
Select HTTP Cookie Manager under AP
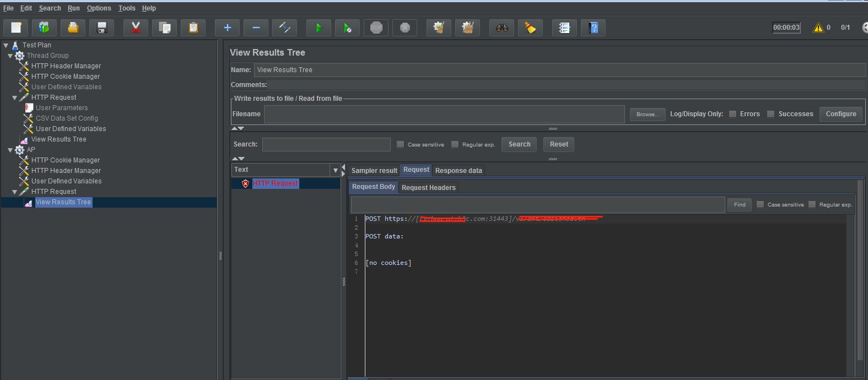point(66,160)
